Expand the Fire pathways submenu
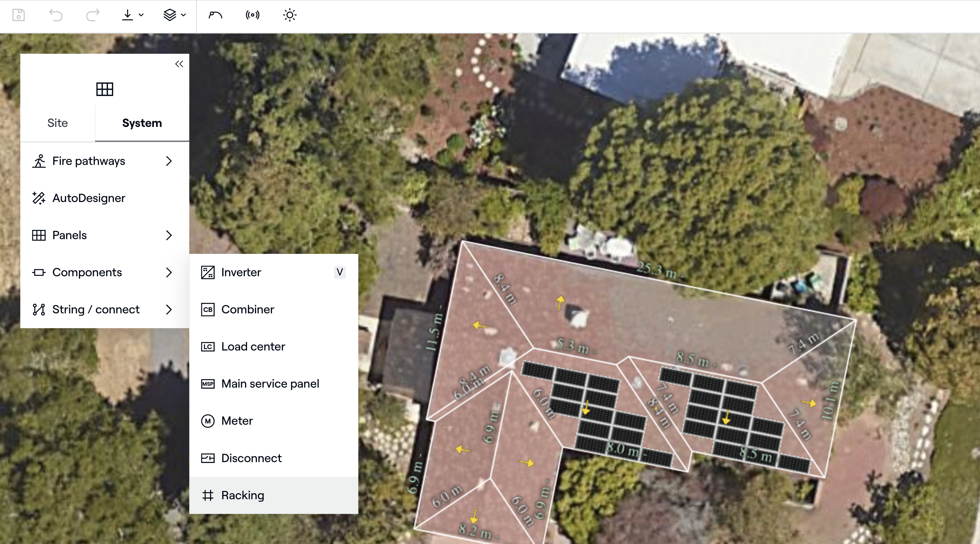This screenshot has width=980, height=544. click(x=169, y=161)
